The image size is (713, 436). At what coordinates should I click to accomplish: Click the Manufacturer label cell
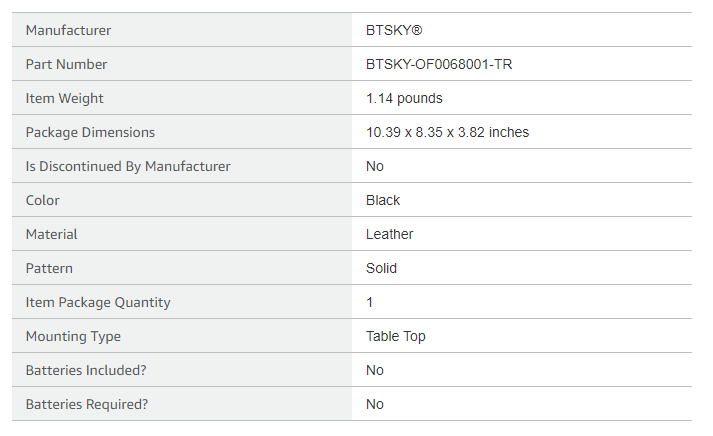182,30
